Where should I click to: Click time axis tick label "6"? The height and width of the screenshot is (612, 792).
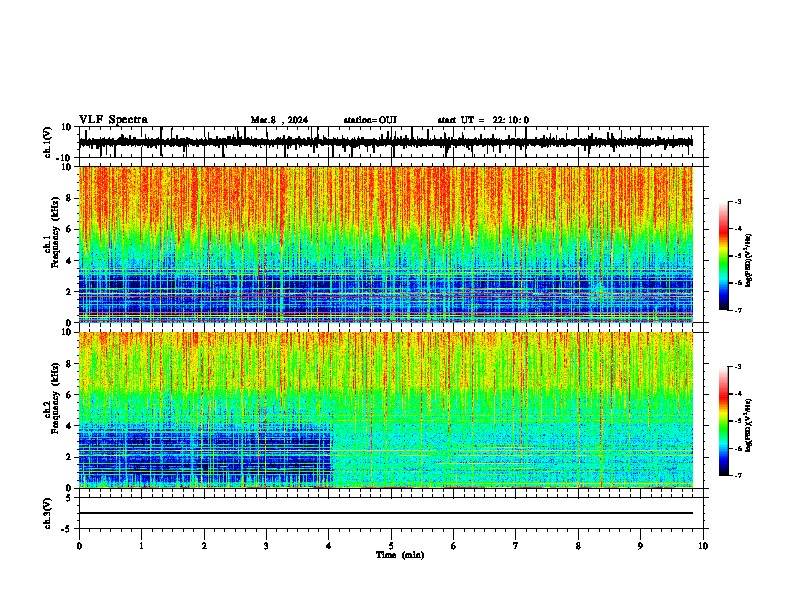tap(454, 546)
